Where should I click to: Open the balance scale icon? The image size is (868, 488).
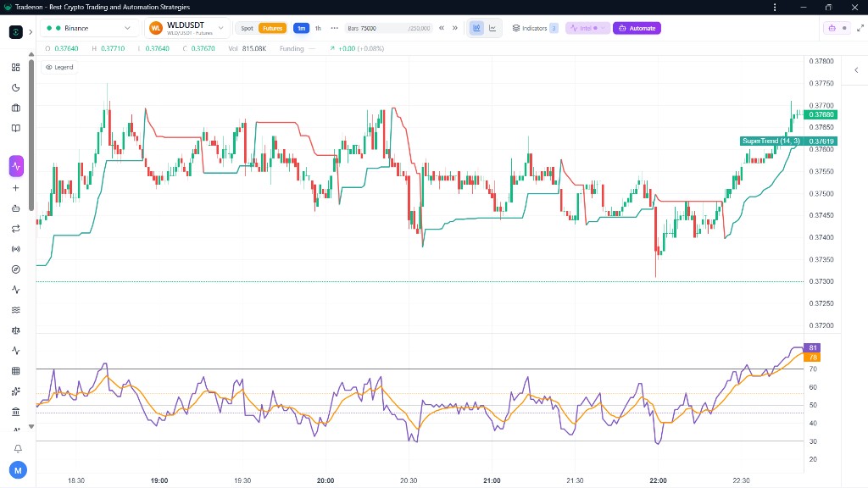tap(15, 330)
